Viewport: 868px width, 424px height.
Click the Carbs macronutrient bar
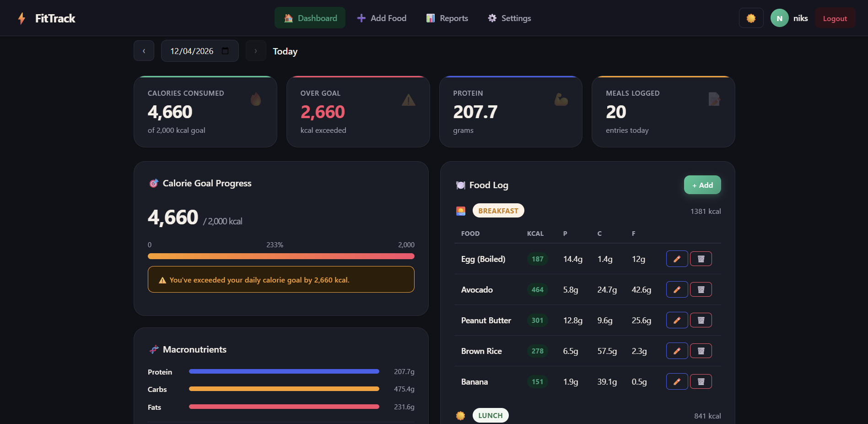284,389
